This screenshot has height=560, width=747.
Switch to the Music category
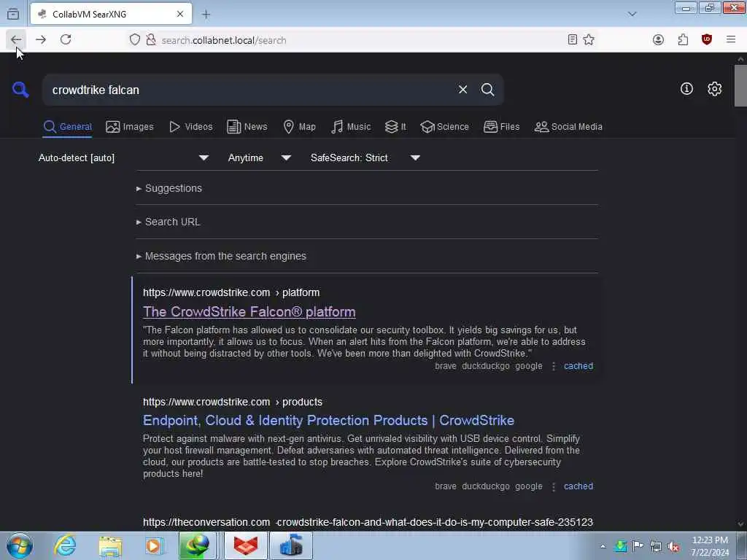[351, 127]
